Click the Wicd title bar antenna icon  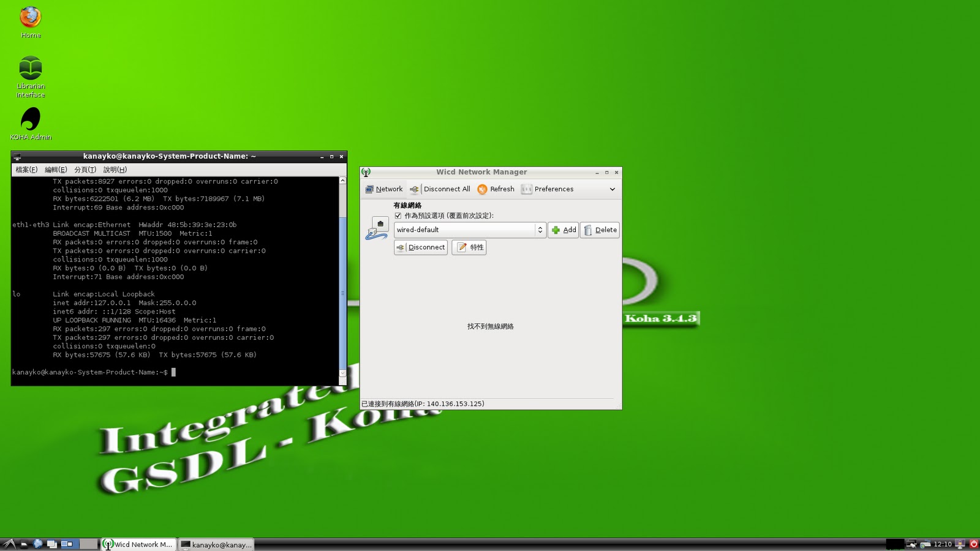[366, 172]
